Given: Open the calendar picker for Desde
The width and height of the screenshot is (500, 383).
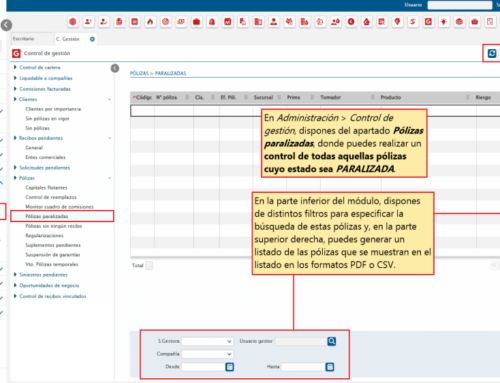Looking at the screenshot, I should (230, 367).
